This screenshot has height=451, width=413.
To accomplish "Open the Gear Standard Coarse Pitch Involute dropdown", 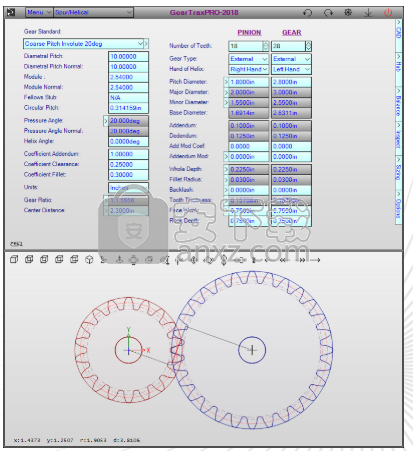I will pos(84,44).
